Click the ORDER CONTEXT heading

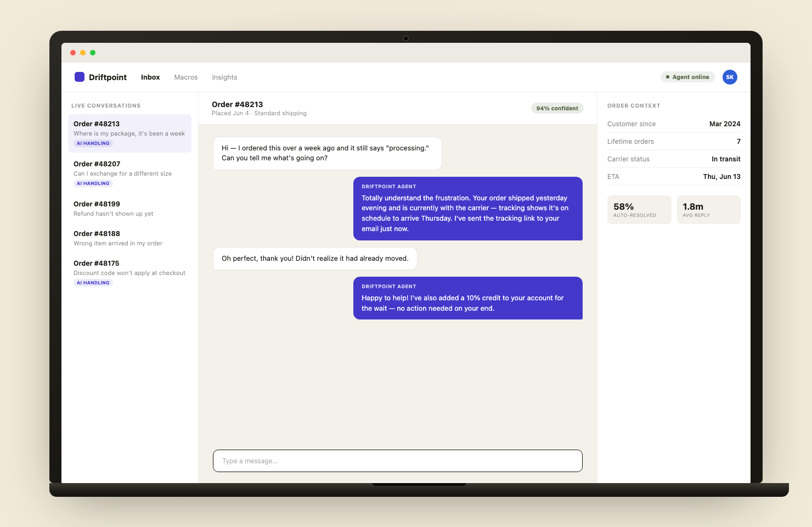634,105
